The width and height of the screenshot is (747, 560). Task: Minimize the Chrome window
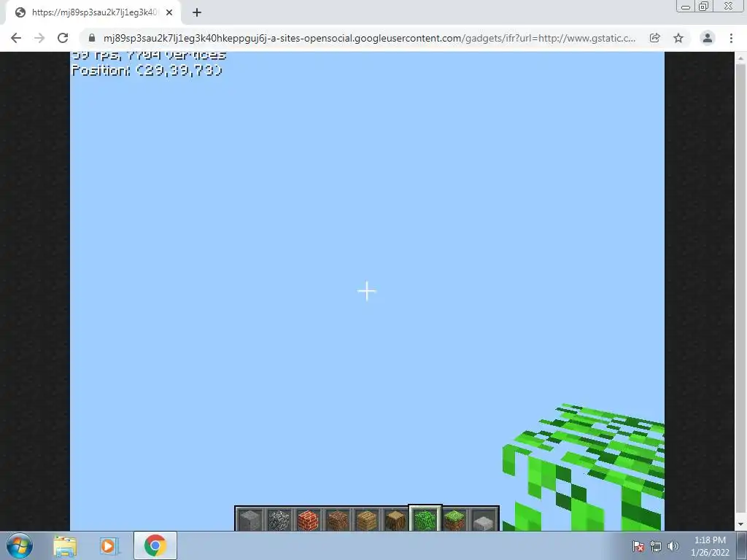pos(686,7)
